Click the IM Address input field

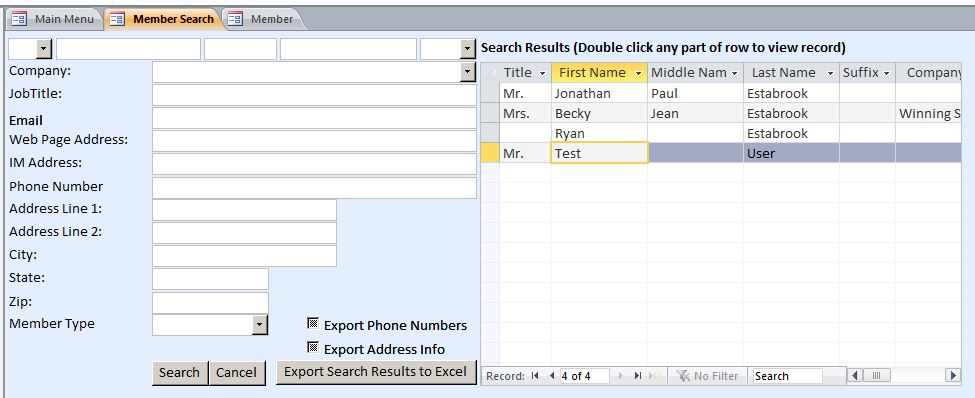point(314,164)
